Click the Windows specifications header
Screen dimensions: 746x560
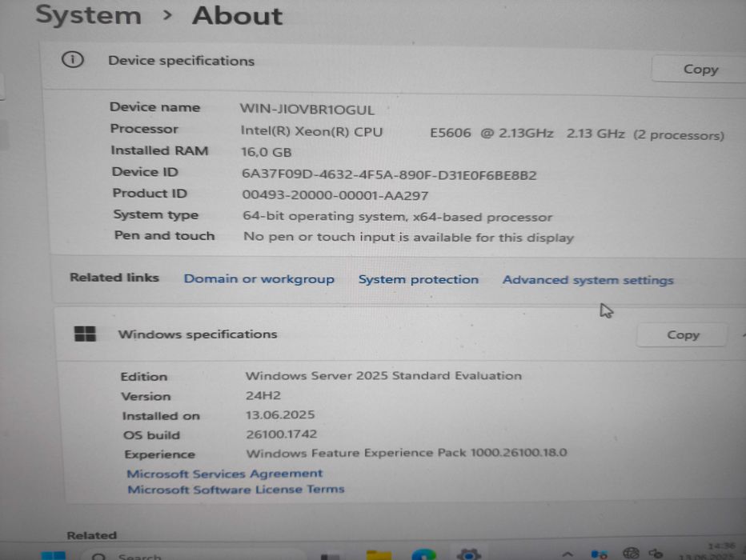coord(198,334)
